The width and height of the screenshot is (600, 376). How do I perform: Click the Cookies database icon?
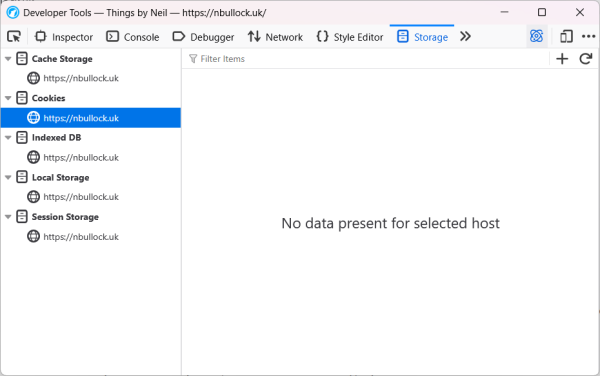pyautogui.click(x=22, y=98)
